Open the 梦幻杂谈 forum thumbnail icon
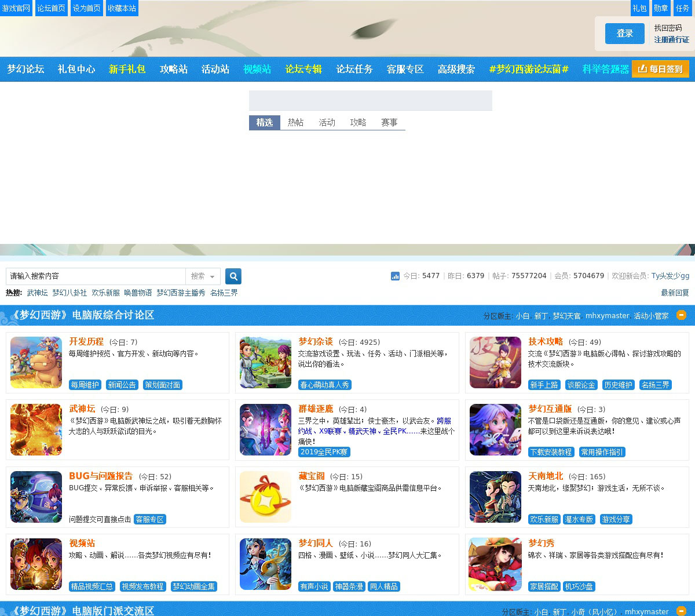 265,362
